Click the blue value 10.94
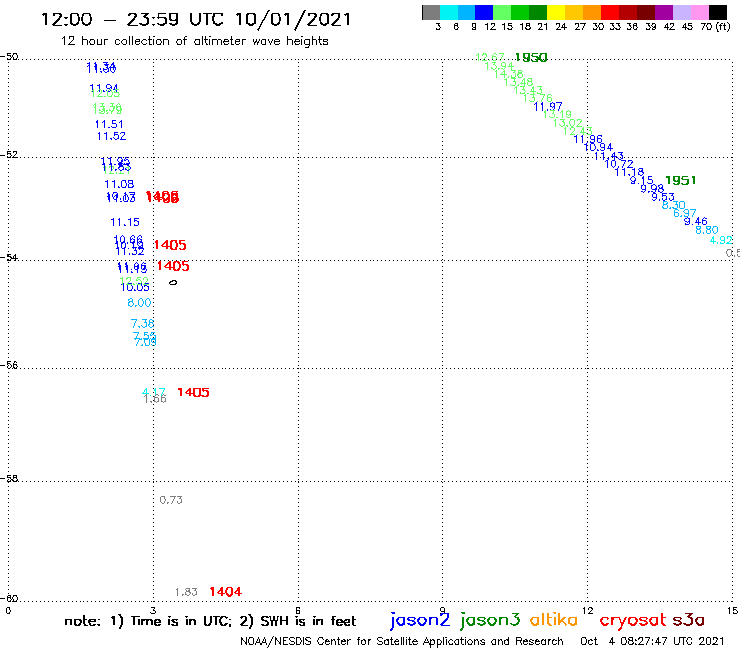The height and width of the screenshot is (650, 740). [x=598, y=147]
